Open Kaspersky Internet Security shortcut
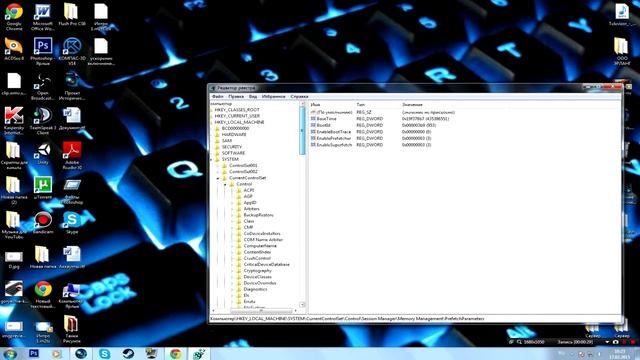 click(14, 121)
